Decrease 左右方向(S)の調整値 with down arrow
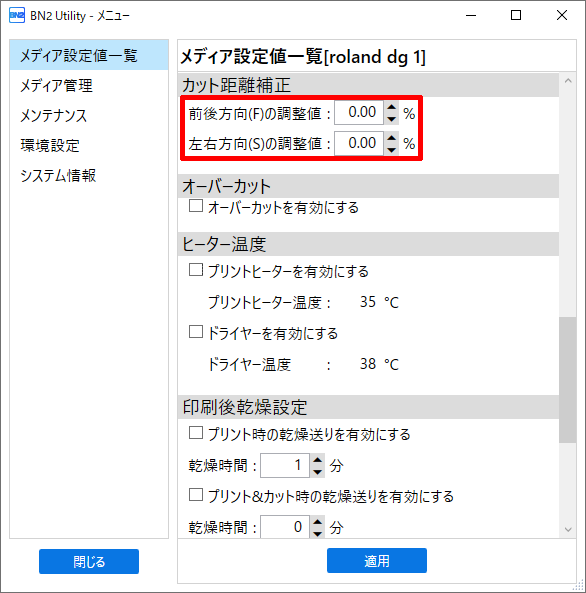Viewport: 586px width, 593px height. (392, 149)
